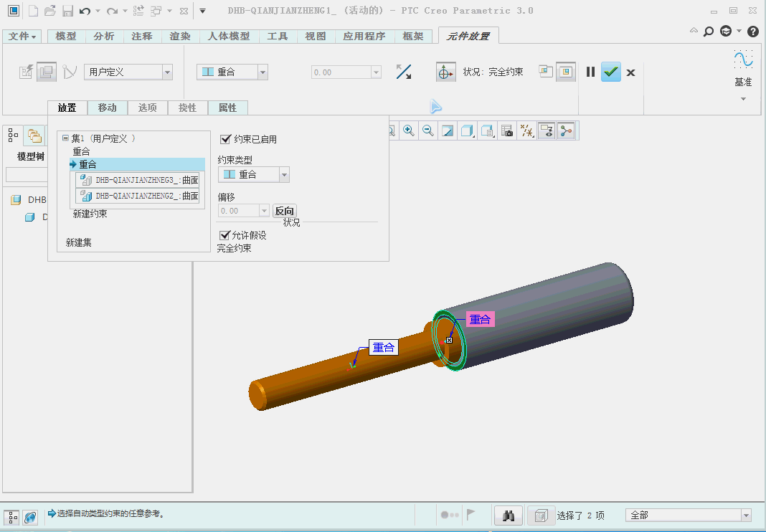Click the Close window icon in quick access toolbar

[x=184, y=11]
